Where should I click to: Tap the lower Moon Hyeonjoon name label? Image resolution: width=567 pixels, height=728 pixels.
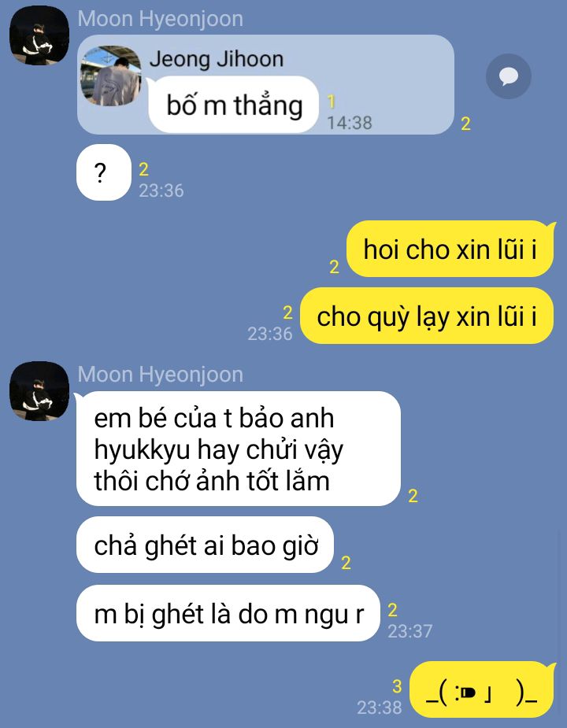[x=161, y=374]
